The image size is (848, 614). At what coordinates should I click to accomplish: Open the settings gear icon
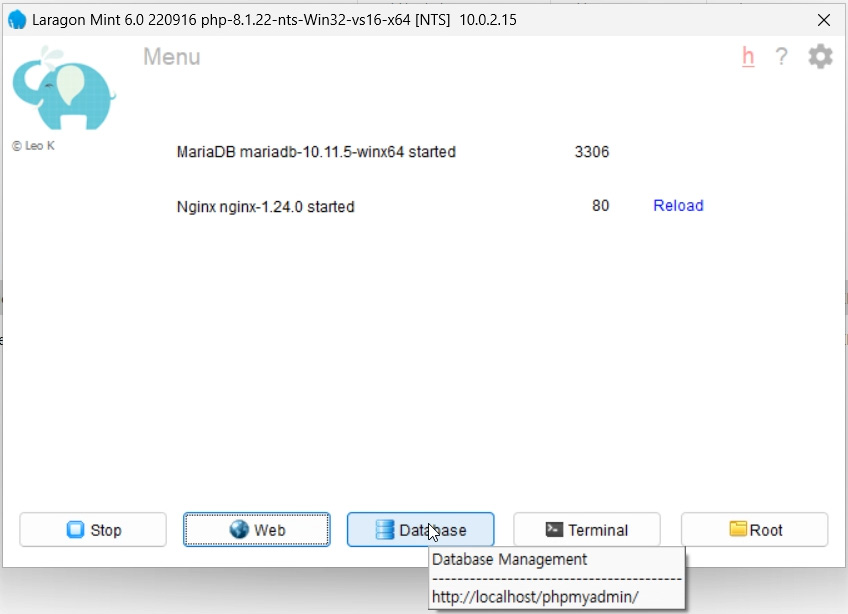click(820, 56)
